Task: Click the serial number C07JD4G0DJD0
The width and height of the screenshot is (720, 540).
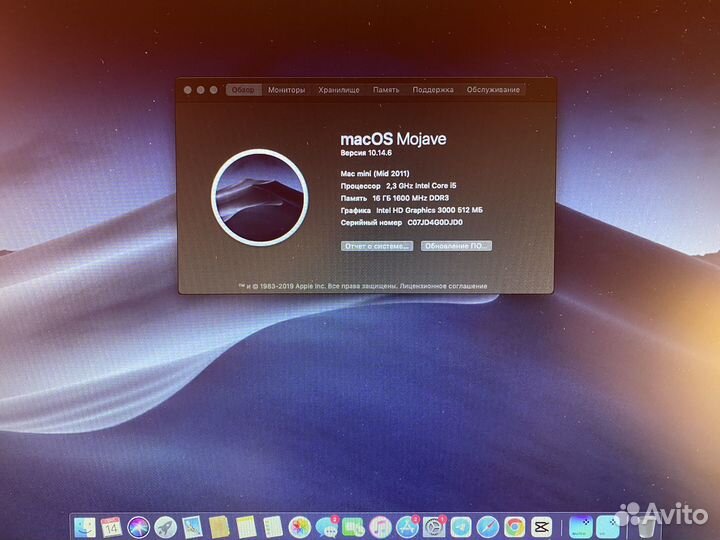Action: point(435,223)
